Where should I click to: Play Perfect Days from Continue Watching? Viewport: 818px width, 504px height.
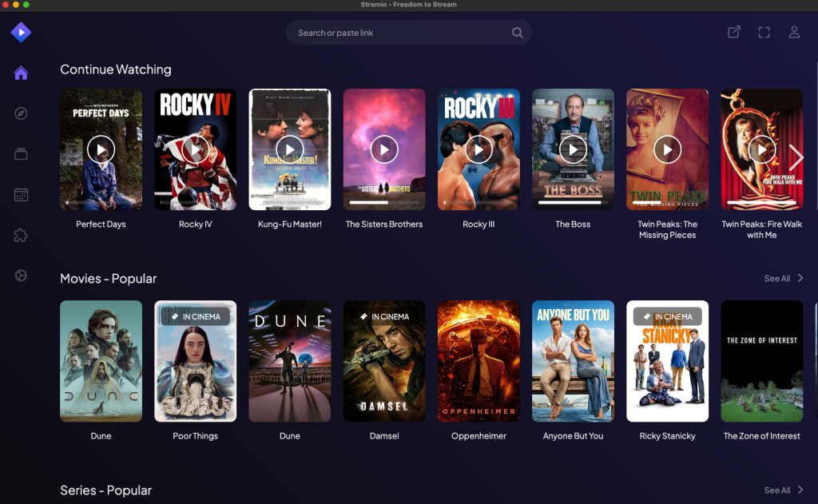tap(101, 149)
